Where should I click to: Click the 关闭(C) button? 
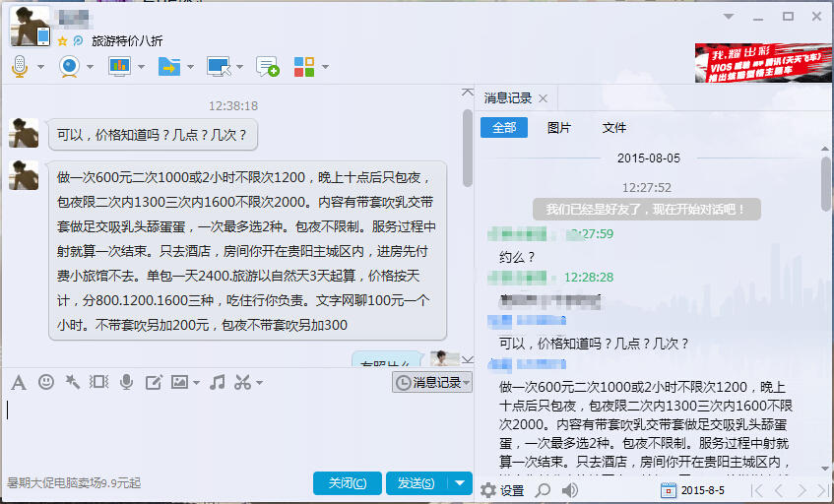click(348, 483)
